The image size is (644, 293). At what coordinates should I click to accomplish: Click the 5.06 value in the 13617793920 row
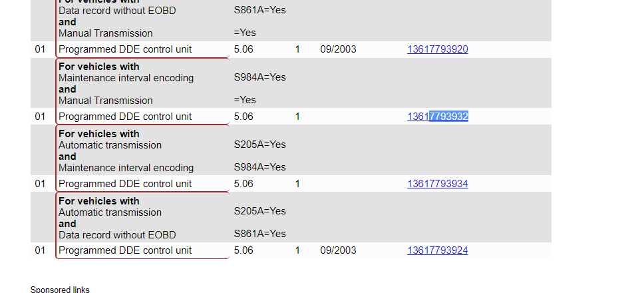click(x=243, y=49)
